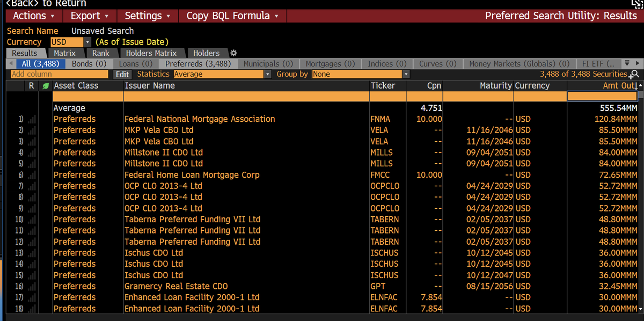Open the Export menu

point(89,16)
